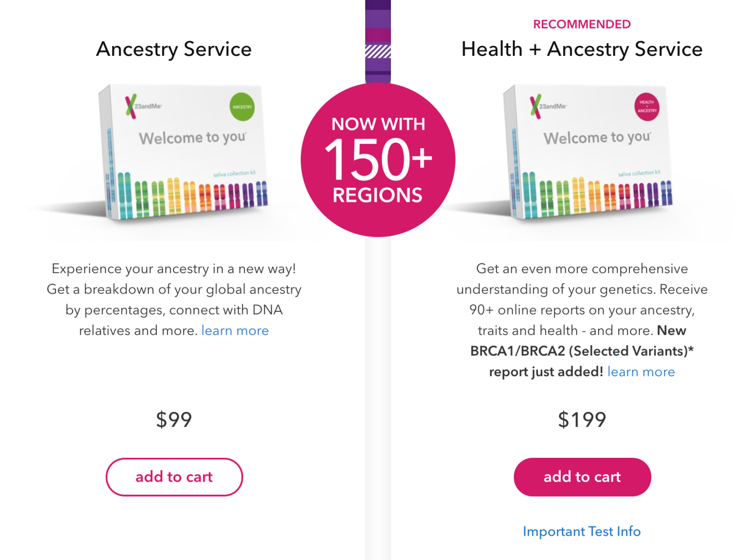This screenshot has height=560, width=751.
Task: Click the green ANCESTRY badge on left box
Action: click(242, 107)
